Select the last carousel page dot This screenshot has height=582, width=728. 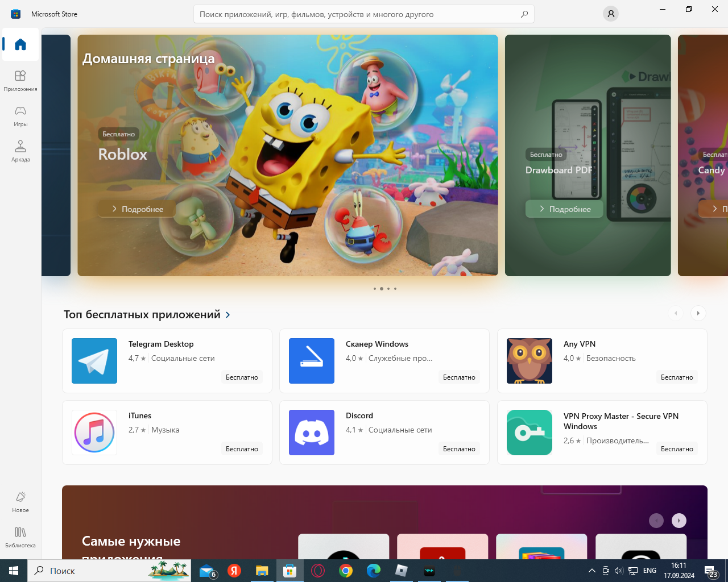(x=395, y=289)
